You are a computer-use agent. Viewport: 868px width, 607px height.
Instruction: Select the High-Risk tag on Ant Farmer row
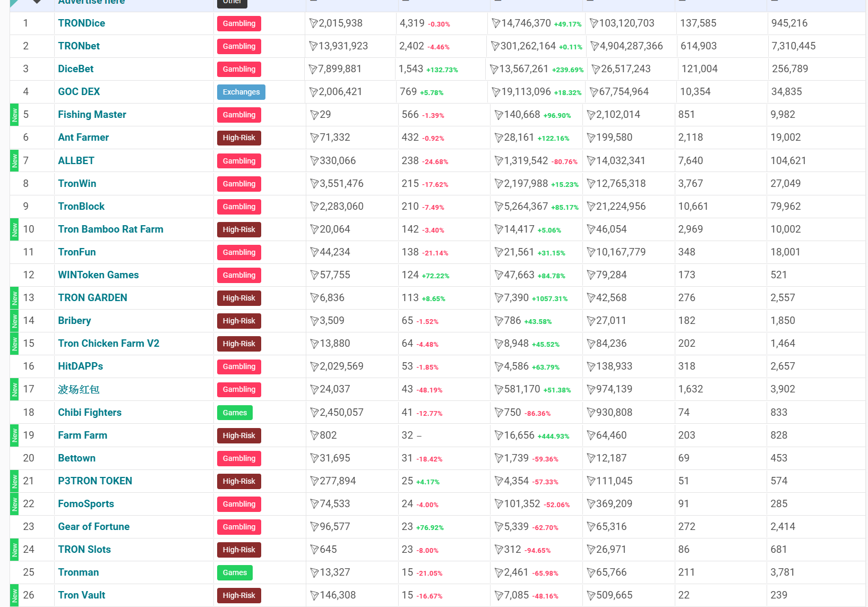[x=239, y=138]
